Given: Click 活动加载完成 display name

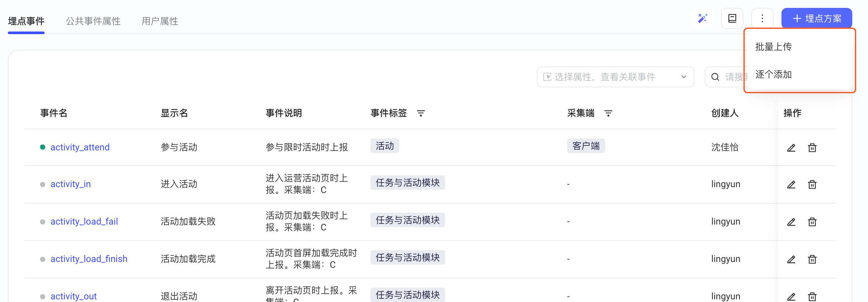Looking at the screenshot, I should (x=188, y=259).
